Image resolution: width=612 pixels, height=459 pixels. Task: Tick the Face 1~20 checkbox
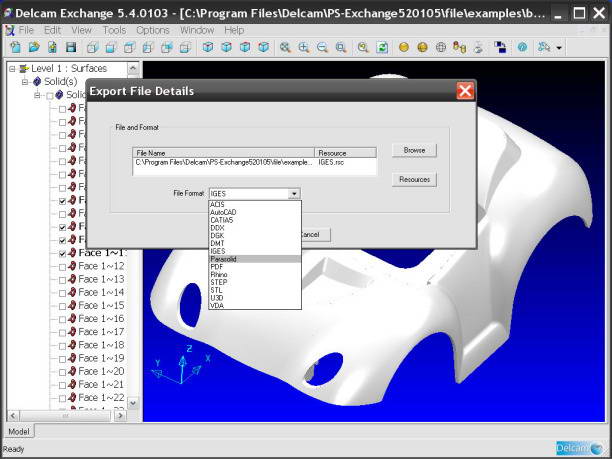tap(62, 372)
